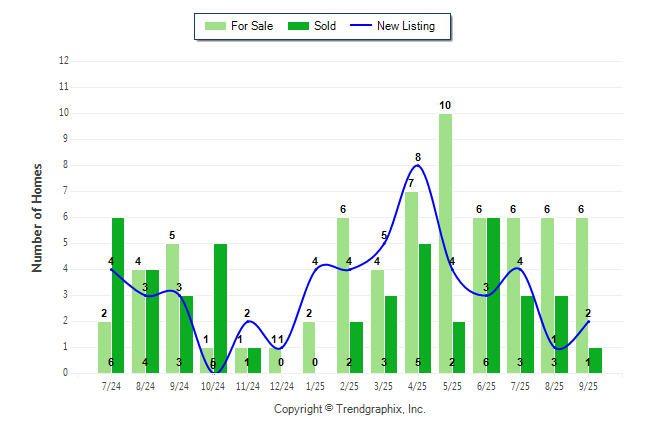
Task: Select the 9/24 light green For Sale bar
Action: 172,308
